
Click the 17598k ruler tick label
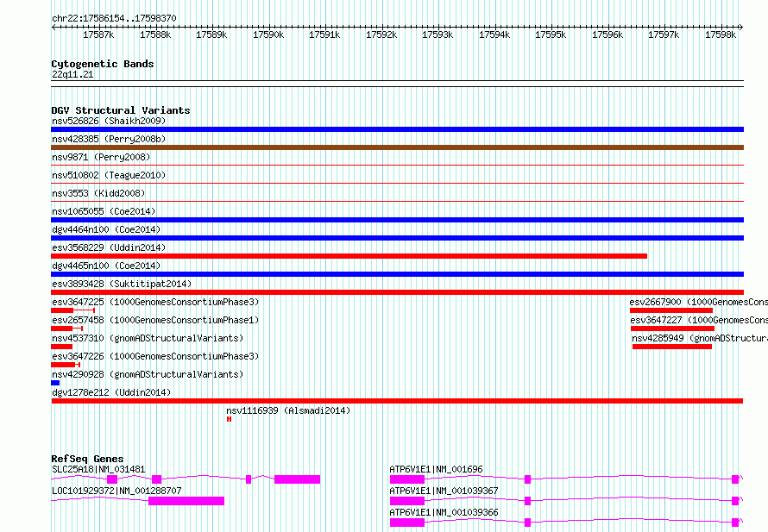721,34
